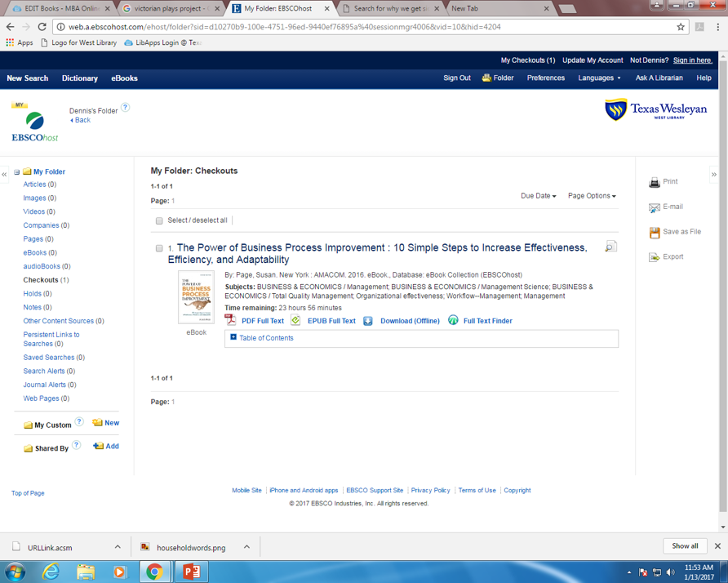This screenshot has width=728, height=583.
Task: Click the My Custom help question mark
Action: (x=79, y=421)
